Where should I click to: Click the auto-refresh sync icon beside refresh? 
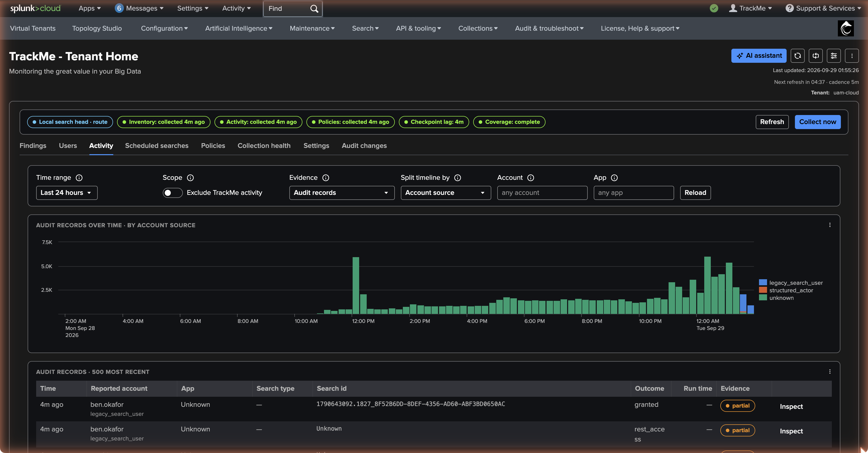(816, 56)
